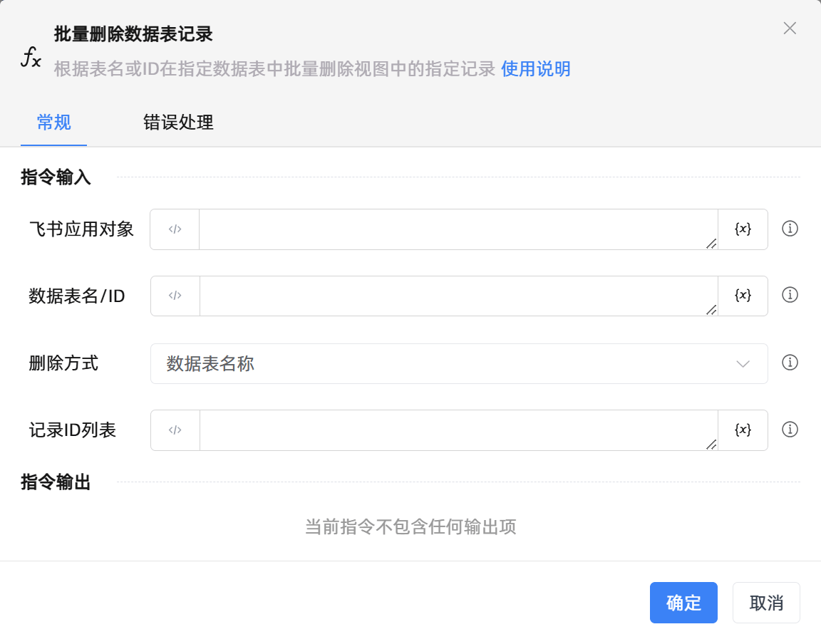
Task: Show info tooltip for 数据表名/ID
Action: pyautogui.click(x=790, y=295)
